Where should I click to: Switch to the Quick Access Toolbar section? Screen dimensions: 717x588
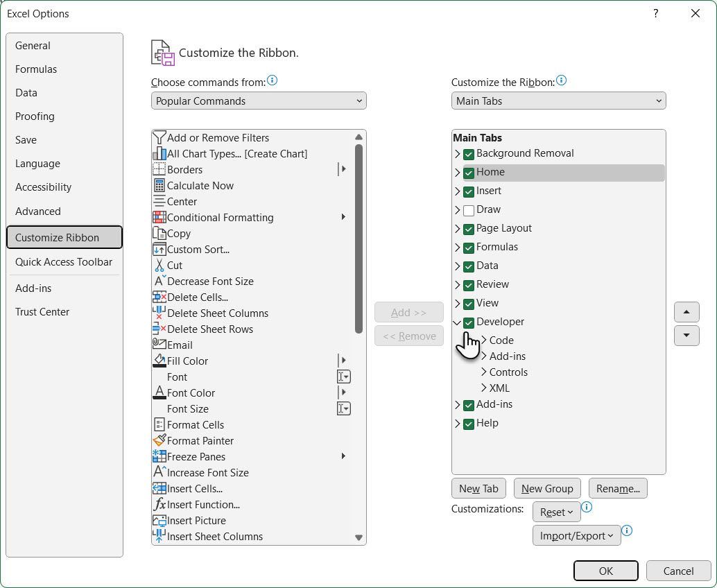coord(64,262)
